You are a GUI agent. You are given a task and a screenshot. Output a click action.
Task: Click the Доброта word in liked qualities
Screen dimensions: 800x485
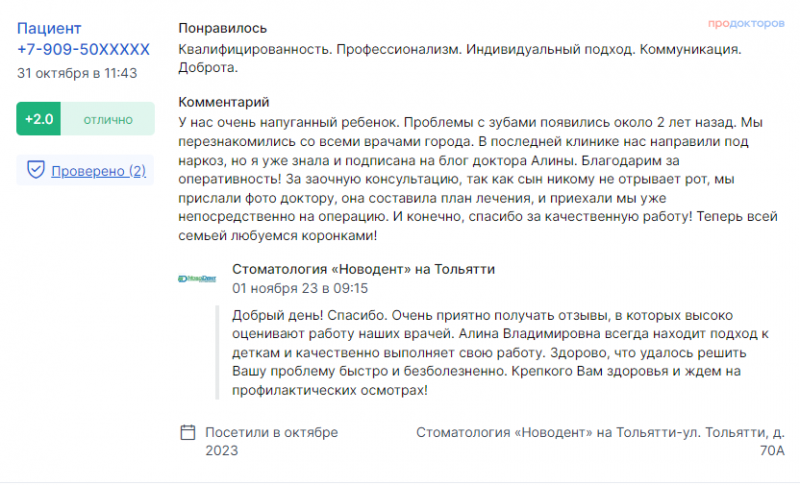(x=208, y=68)
